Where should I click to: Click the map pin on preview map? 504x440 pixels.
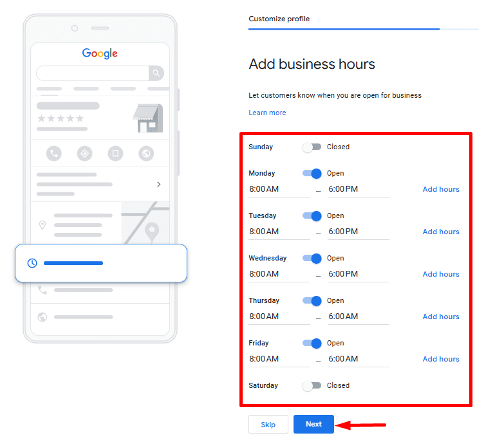pyautogui.click(x=152, y=231)
